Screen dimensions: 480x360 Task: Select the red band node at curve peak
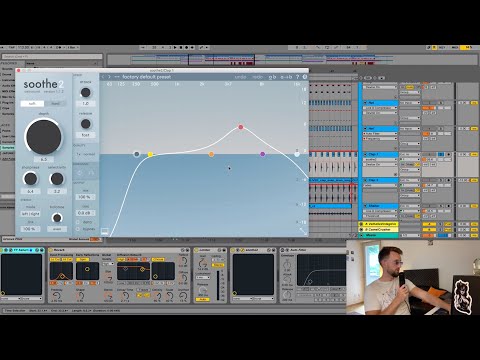pyautogui.click(x=241, y=127)
